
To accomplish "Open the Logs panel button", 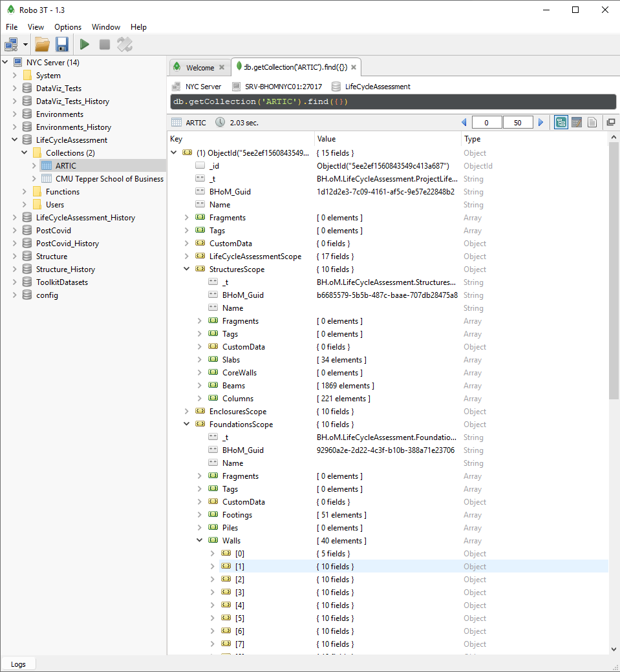I will click(18, 664).
